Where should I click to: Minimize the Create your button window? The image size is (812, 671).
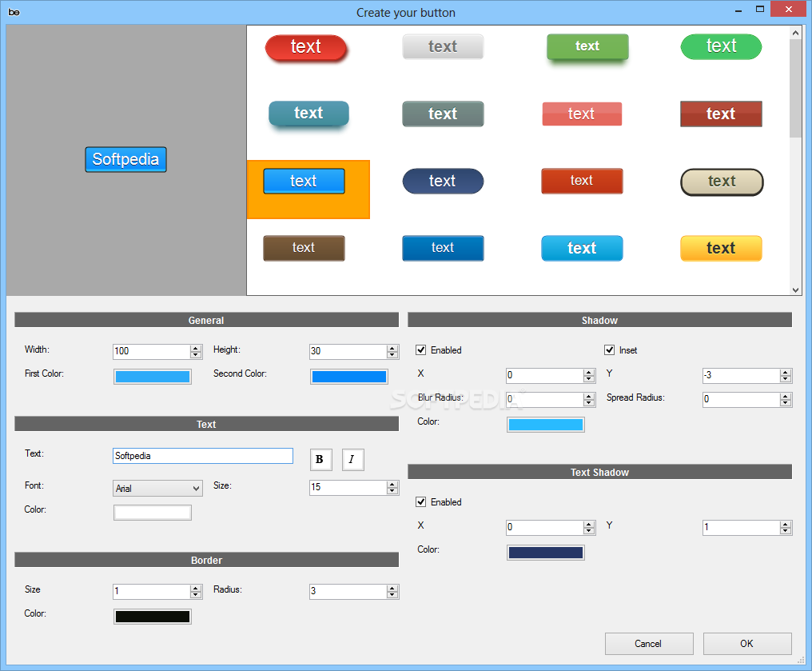[738, 10]
